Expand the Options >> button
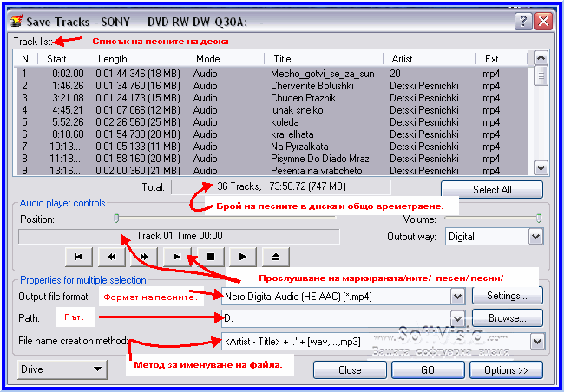Screen dimensions: 564x392 pos(506,370)
